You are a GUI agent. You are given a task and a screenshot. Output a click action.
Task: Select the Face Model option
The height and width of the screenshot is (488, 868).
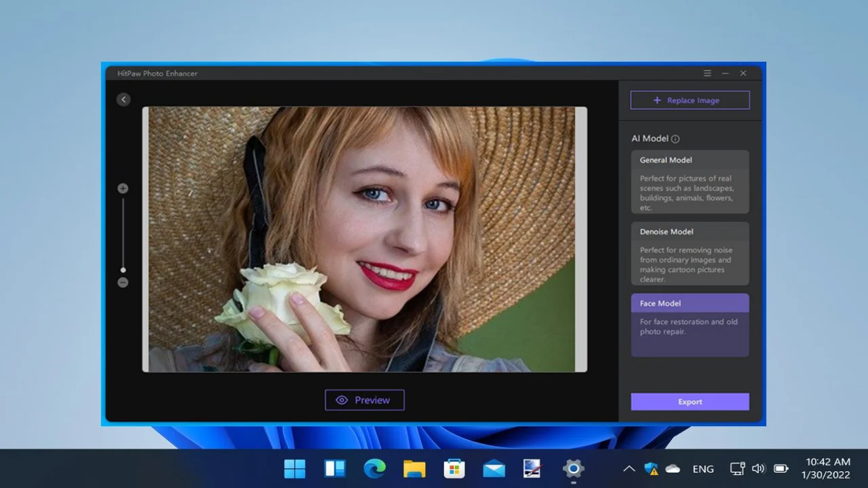[690, 325]
